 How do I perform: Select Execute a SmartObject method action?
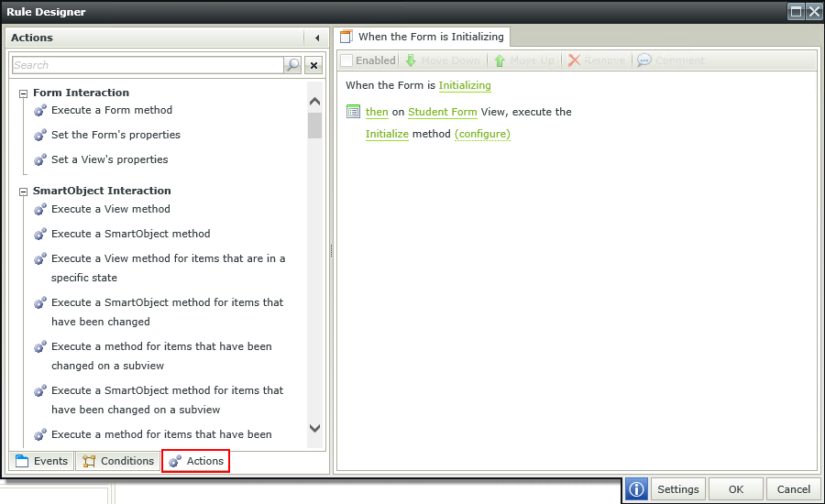click(x=130, y=234)
